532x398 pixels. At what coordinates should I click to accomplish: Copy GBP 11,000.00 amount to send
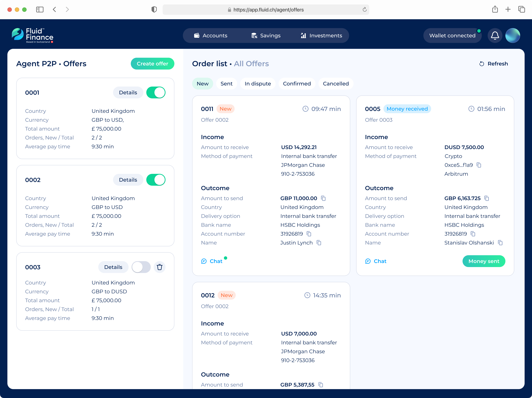click(x=324, y=198)
